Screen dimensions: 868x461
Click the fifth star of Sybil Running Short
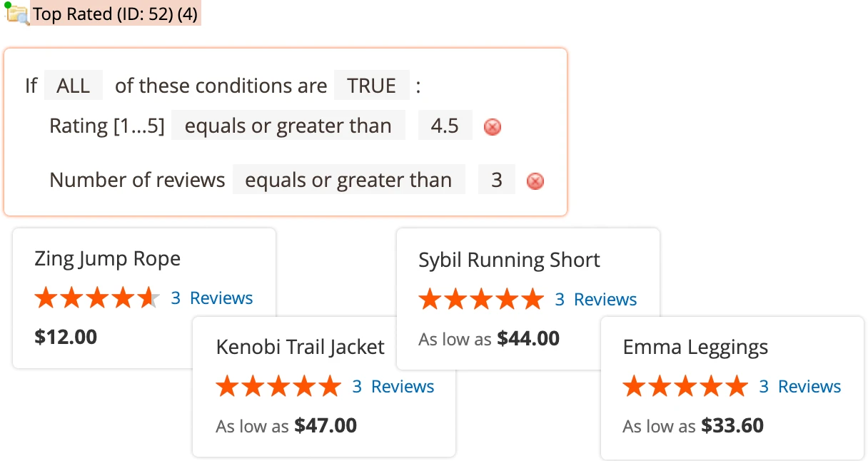click(x=532, y=299)
